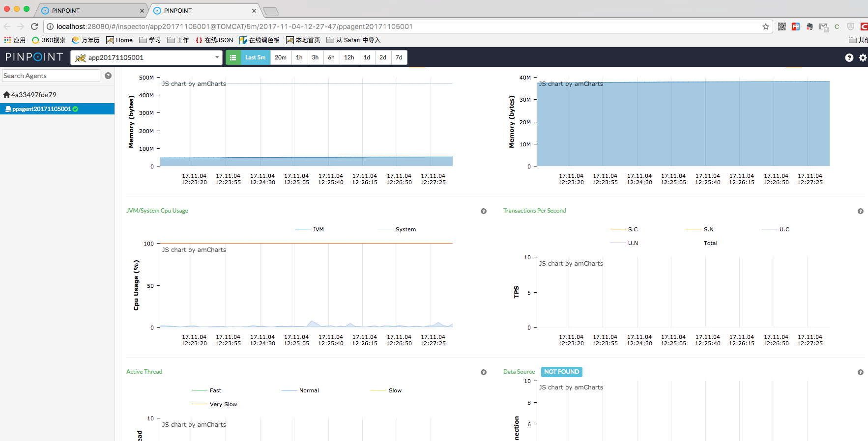868x441 pixels.
Task: Open the application selector dropdown app20171105001
Action: (146, 57)
